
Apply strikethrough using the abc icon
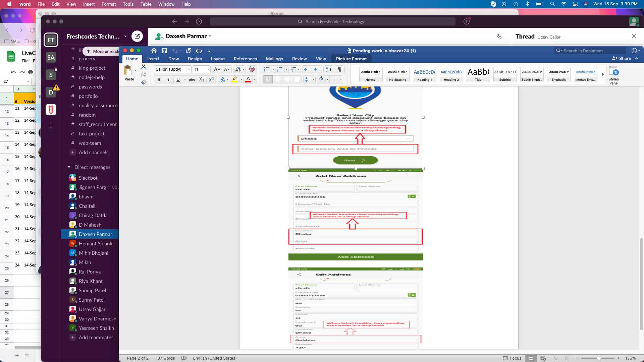tap(192, 79)
